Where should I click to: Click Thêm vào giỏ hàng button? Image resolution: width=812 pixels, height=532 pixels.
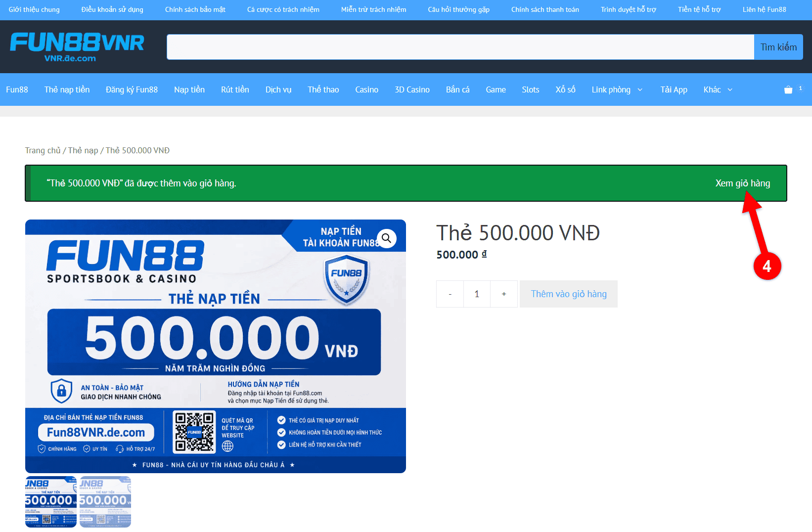[x=569, y=294]
